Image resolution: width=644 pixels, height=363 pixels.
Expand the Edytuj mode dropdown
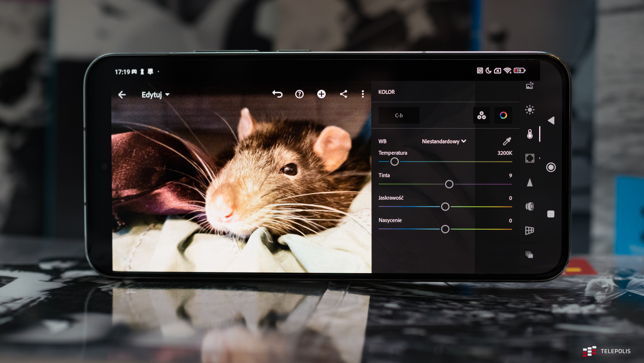point(156,95)
